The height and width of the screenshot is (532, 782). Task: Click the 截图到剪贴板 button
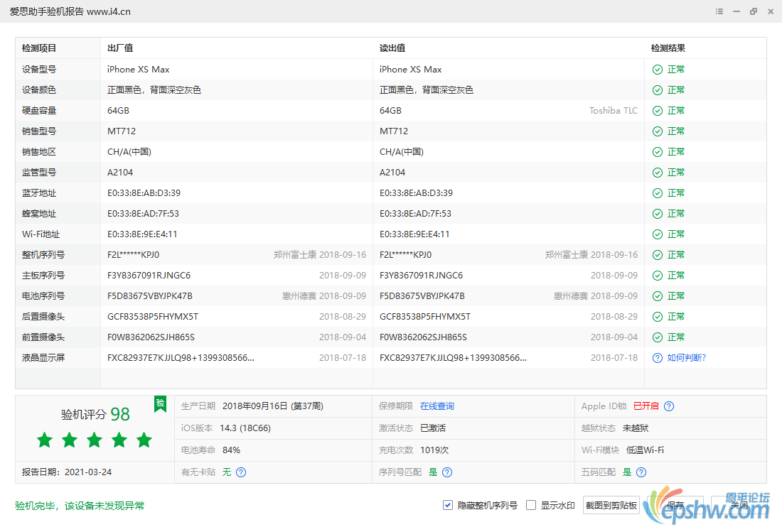pos(611,506)
